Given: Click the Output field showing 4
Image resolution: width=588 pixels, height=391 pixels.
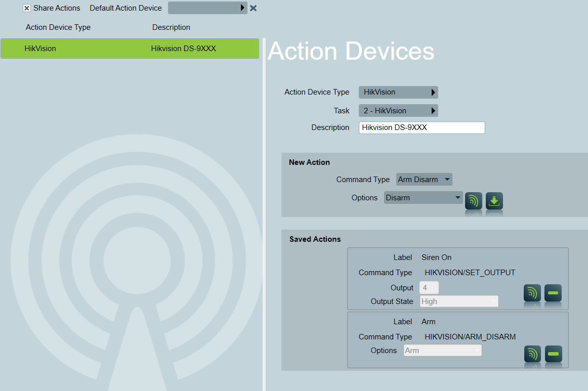Looking at the screenshot, I should 429,288.
